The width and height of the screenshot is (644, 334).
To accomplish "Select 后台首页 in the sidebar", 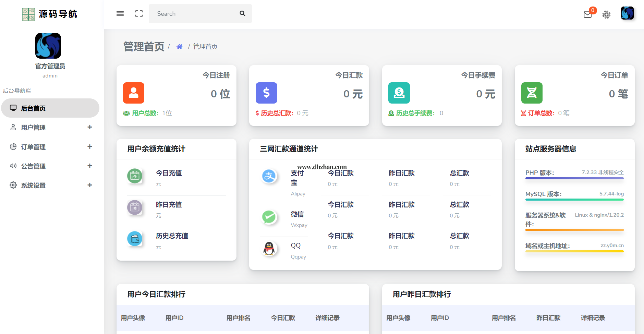I will 33,108.
